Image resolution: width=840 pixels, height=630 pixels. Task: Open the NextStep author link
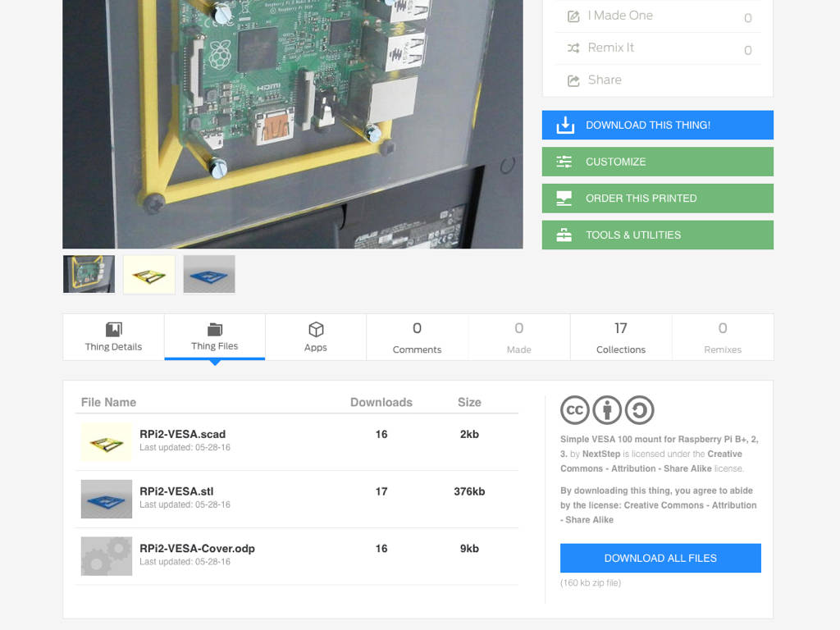pos(601,454)
